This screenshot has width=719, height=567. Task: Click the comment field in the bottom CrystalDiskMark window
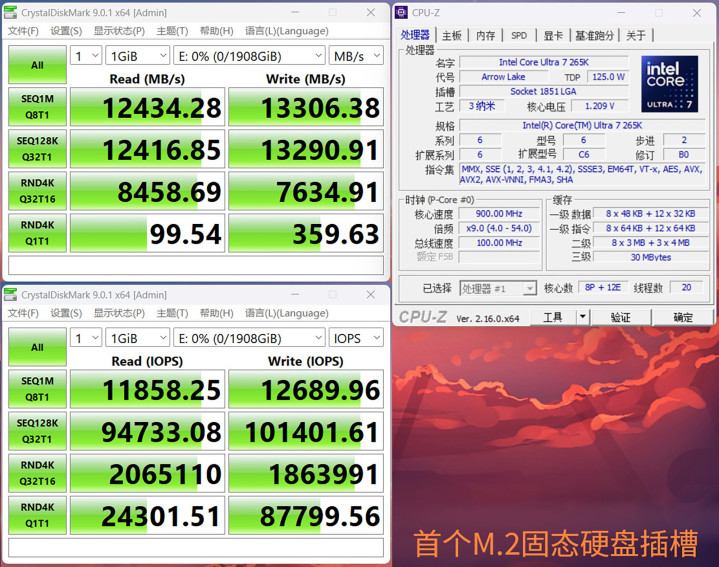point(196,548)
